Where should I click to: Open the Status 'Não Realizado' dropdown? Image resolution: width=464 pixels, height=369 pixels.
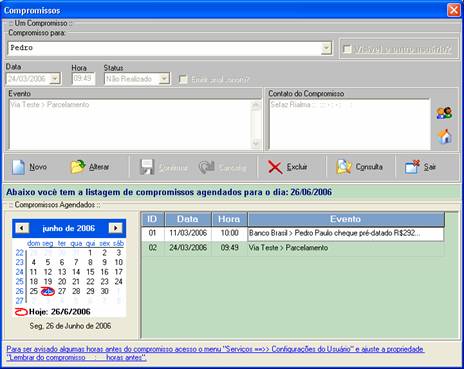pos(164,79)
